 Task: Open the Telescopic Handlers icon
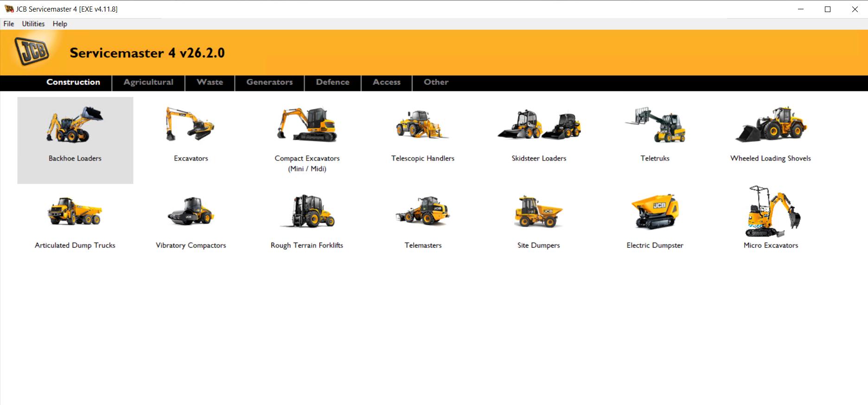(422, 124)
